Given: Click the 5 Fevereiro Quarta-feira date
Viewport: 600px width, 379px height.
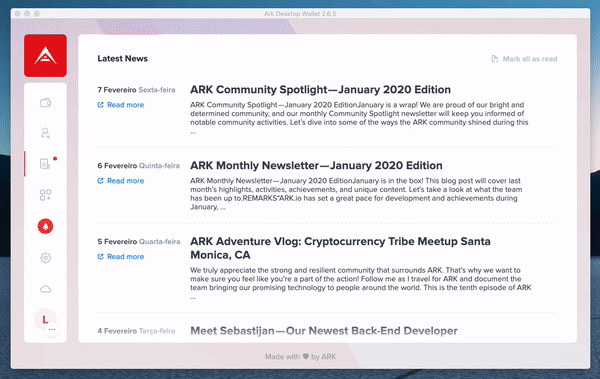Looking at the screenshot, I should click(139, 242).
